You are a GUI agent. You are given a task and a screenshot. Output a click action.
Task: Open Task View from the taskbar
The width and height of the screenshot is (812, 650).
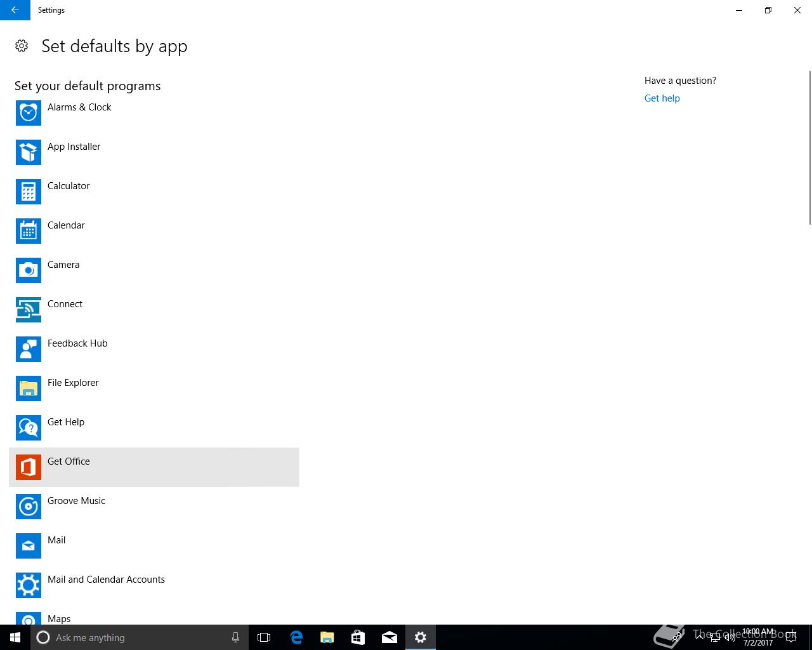point(264,637)
